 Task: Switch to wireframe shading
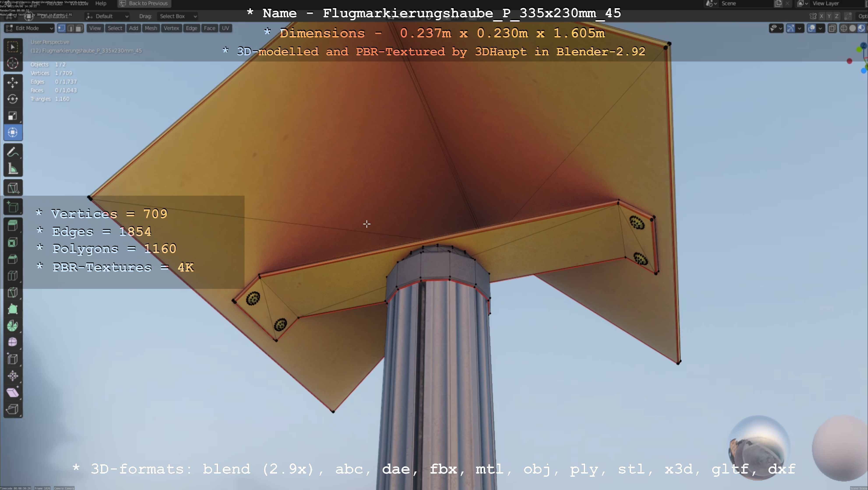[844, 28]
